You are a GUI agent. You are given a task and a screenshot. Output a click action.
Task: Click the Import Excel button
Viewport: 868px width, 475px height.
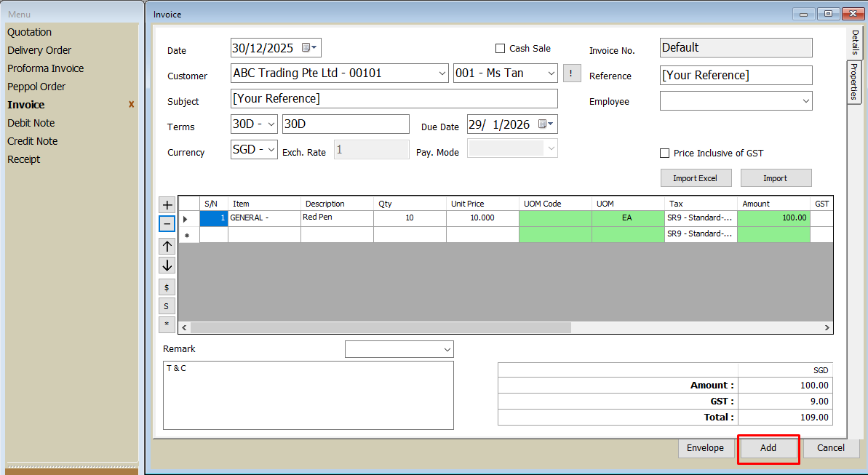click(x=696, y=178)
